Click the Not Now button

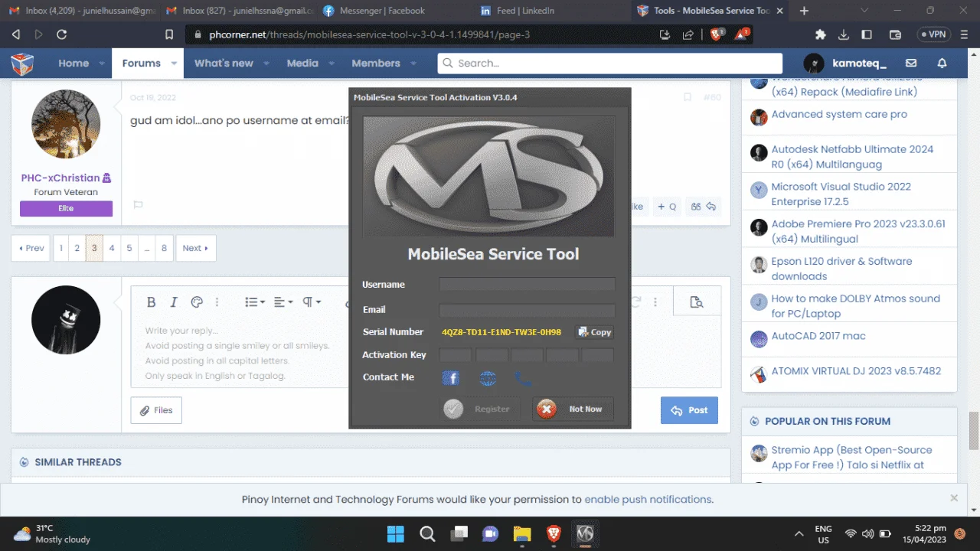[x=573, y=409]
